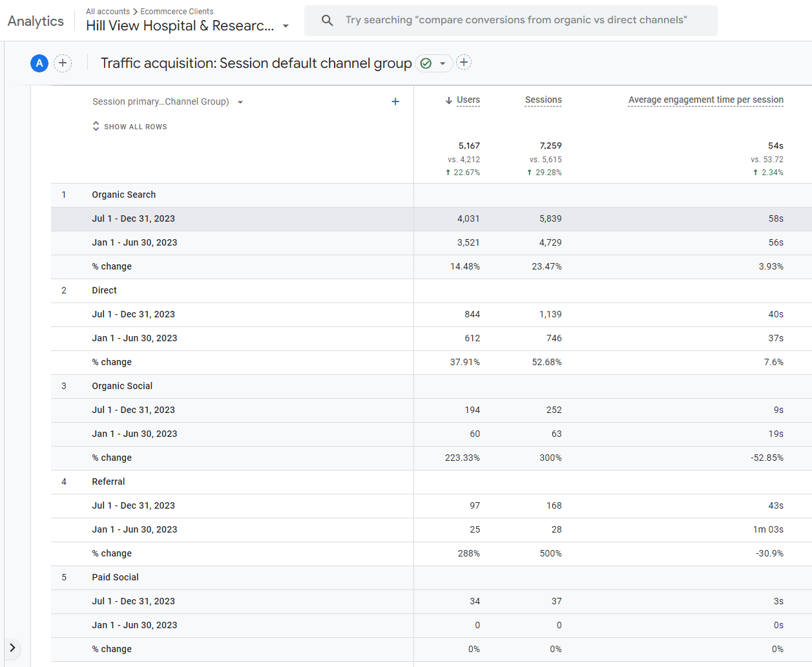Open the property selector dropdown
The width and height of the screenshot is (812, 667).
click(286, 26)
